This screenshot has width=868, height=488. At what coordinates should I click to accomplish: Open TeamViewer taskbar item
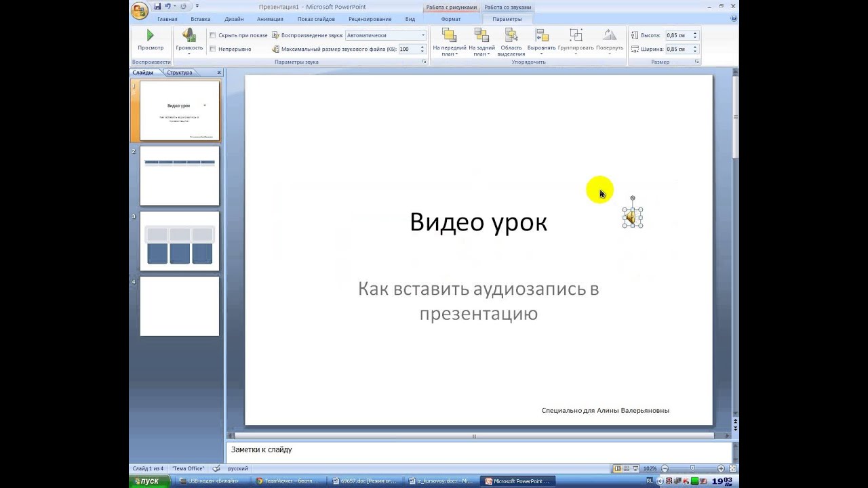pos(290,481)
